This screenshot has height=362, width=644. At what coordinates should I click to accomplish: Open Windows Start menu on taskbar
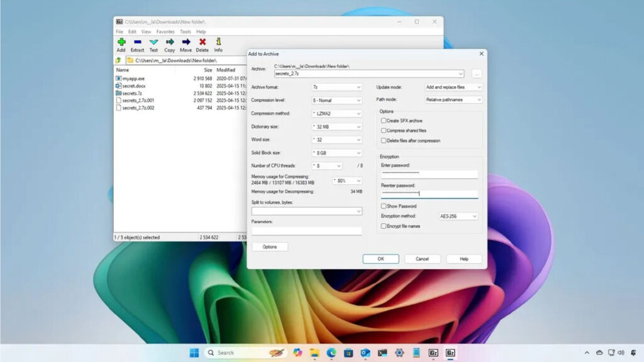click(194, 353)
